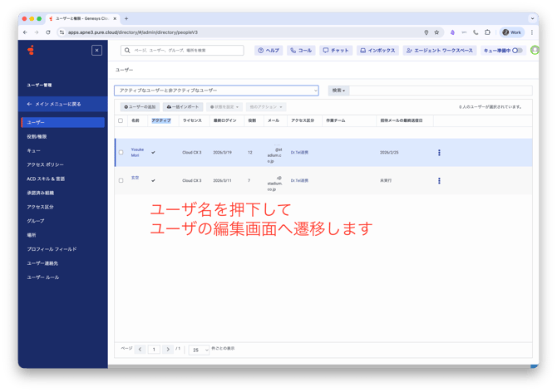Open the 25 items-per-page dropdown
Image resolution: width=557 pixels, height=392 pixels.
coord(199,350)
